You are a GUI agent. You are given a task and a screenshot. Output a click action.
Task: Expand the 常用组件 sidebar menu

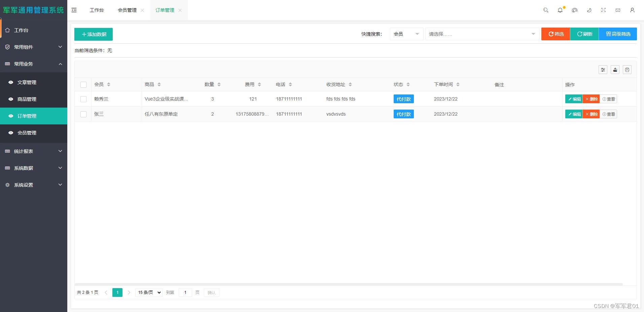pyautogui.click(x=34, y=47)
